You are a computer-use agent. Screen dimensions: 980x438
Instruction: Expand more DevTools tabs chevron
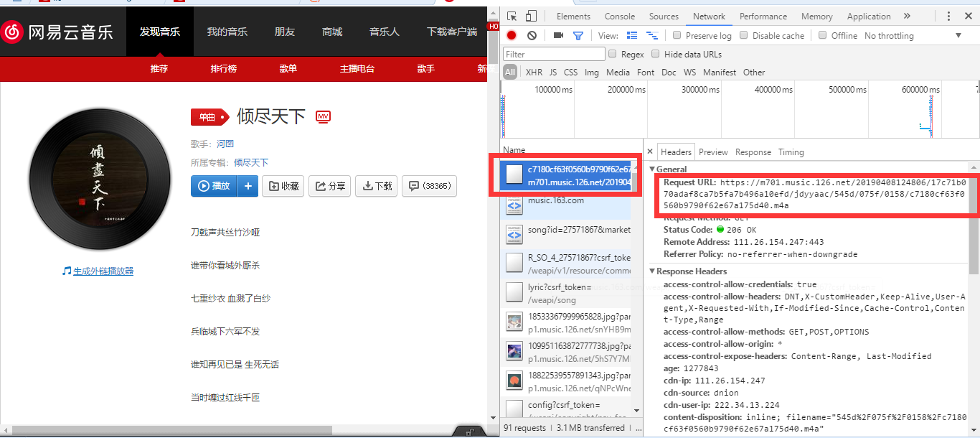point(907,16)
